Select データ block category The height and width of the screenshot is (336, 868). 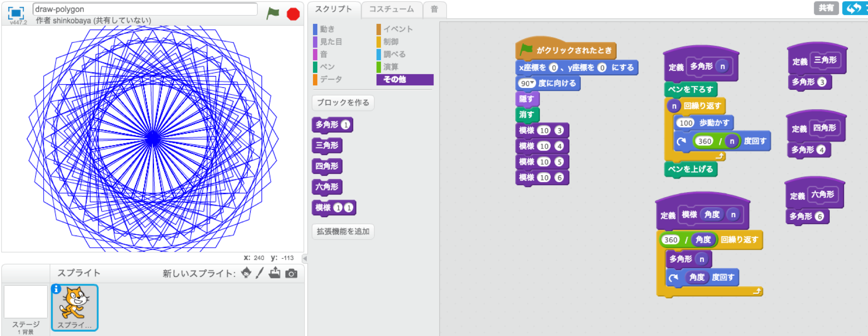coord(331,79)
